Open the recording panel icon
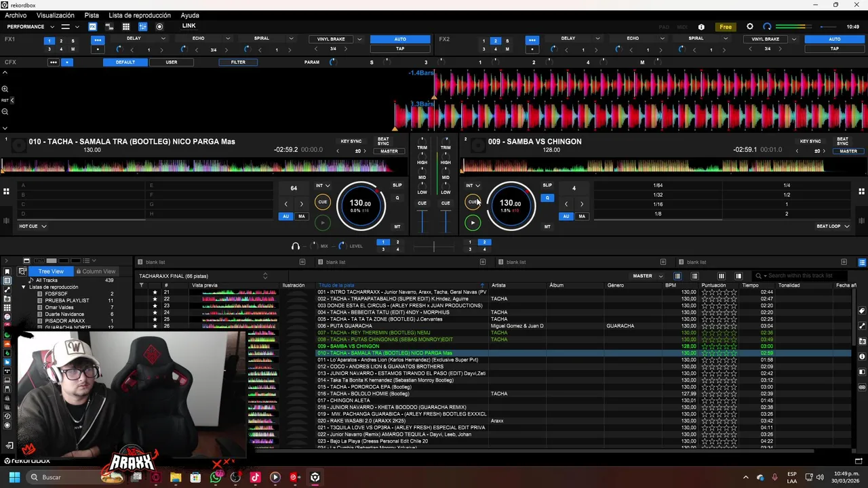 159,26
